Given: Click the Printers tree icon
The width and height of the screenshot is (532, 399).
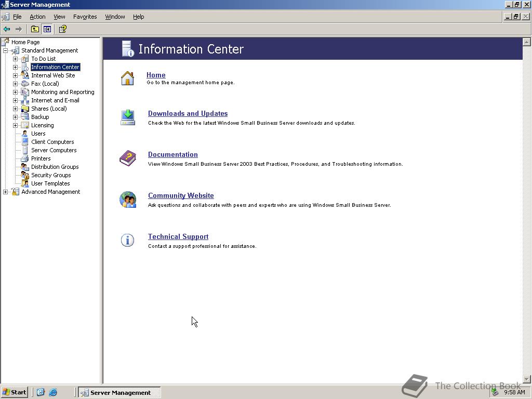Looking at the screenshot, I should 25,158.
